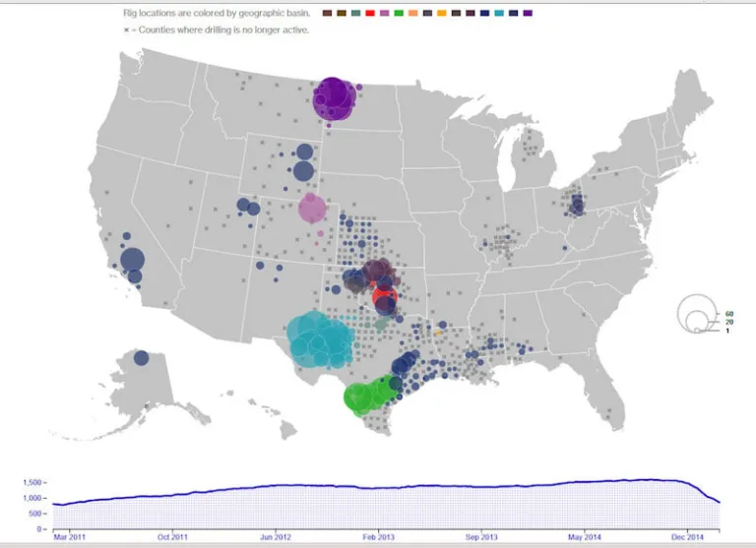Click the largest rig bubble in California
Screen dimensions: 756x548
tap(132, 260)
